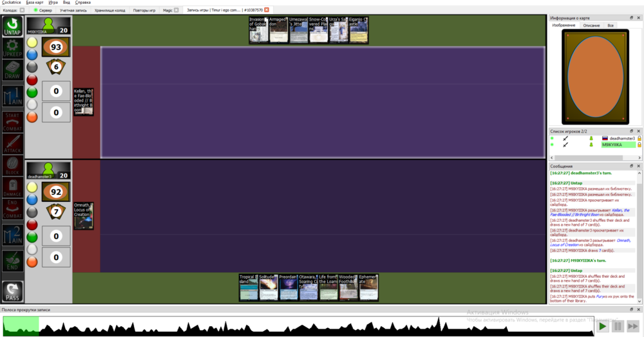Select the Block phase shield icon
The image size is (644, 337).
click(12, 164)
